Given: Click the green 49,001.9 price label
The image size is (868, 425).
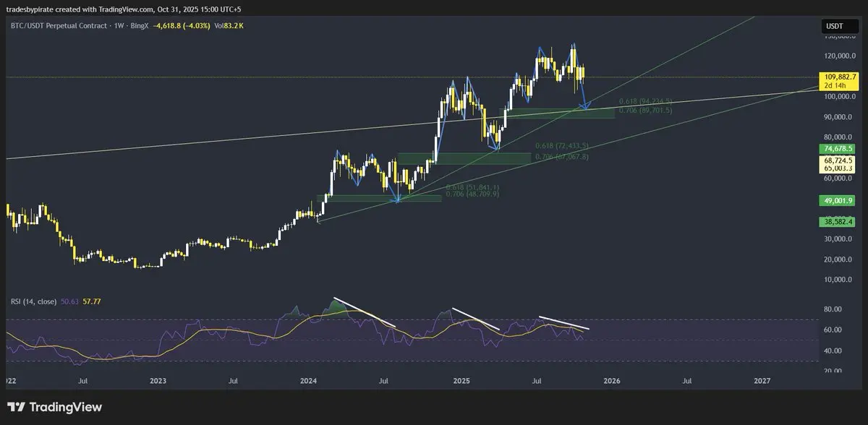Looking at the screenshot, I should point(839,201).
